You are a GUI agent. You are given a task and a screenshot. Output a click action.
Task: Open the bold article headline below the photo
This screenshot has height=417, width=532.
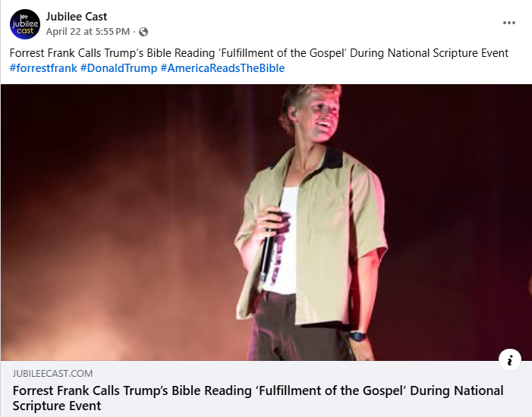(258, 390)
